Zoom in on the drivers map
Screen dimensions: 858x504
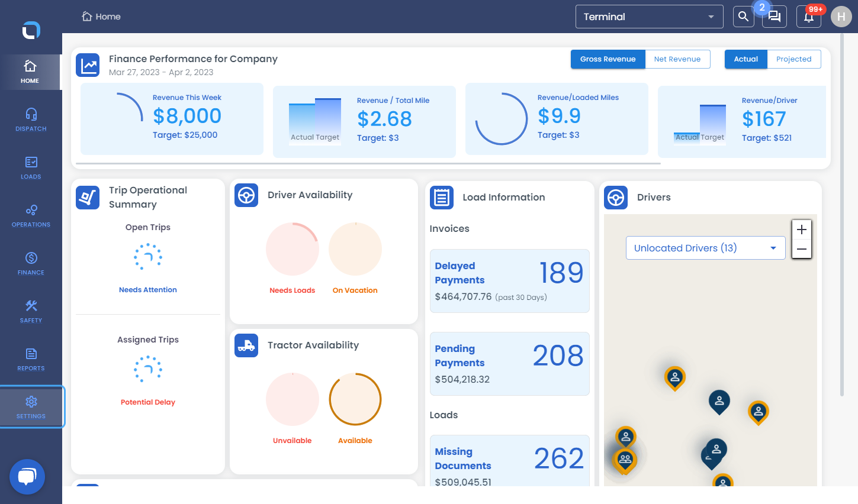click(802, 230)
